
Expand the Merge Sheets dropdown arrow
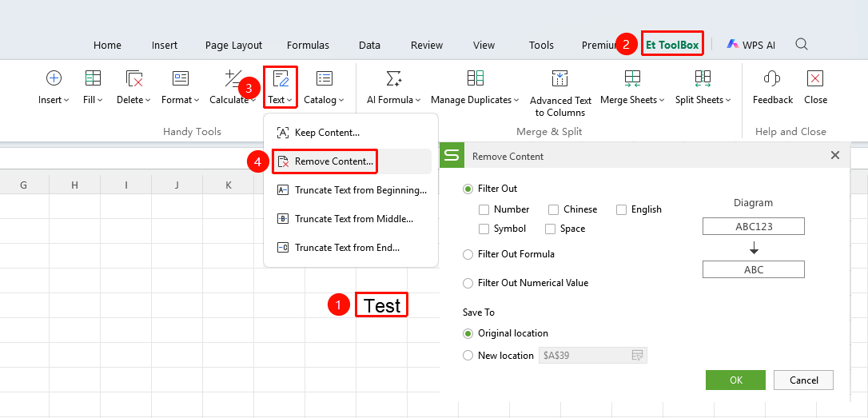(x=662, y=100)
